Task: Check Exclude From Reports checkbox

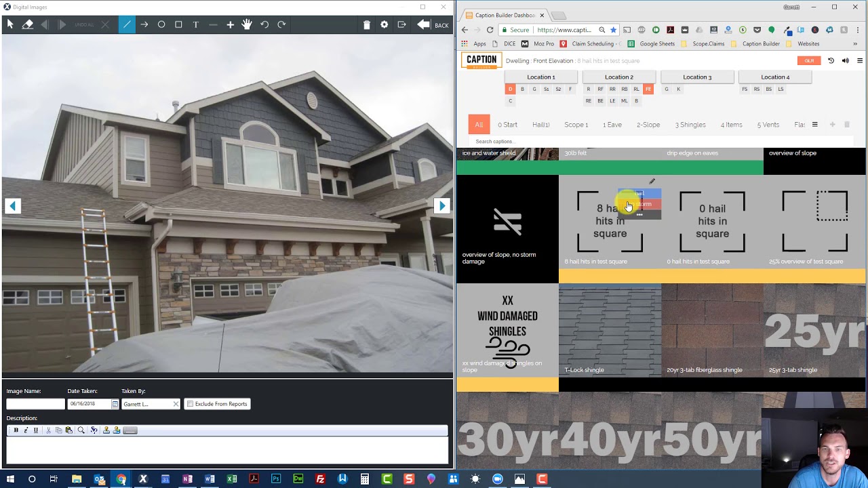Action: pyautogui.click(x=190, y=404)
